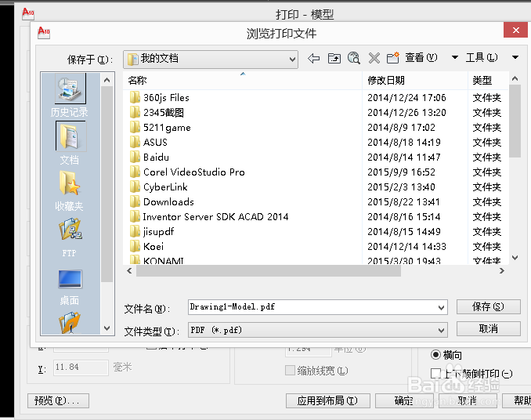The width and height of the screenshot is (531, 420).
Task: Expand the 文件类型 PDF dropdown
Action: coord(441,330)
